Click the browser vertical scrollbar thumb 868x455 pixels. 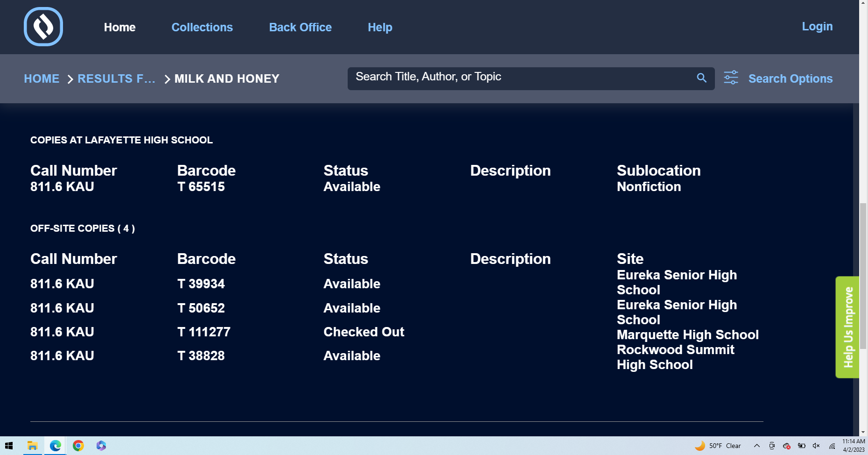coord(863,276)
